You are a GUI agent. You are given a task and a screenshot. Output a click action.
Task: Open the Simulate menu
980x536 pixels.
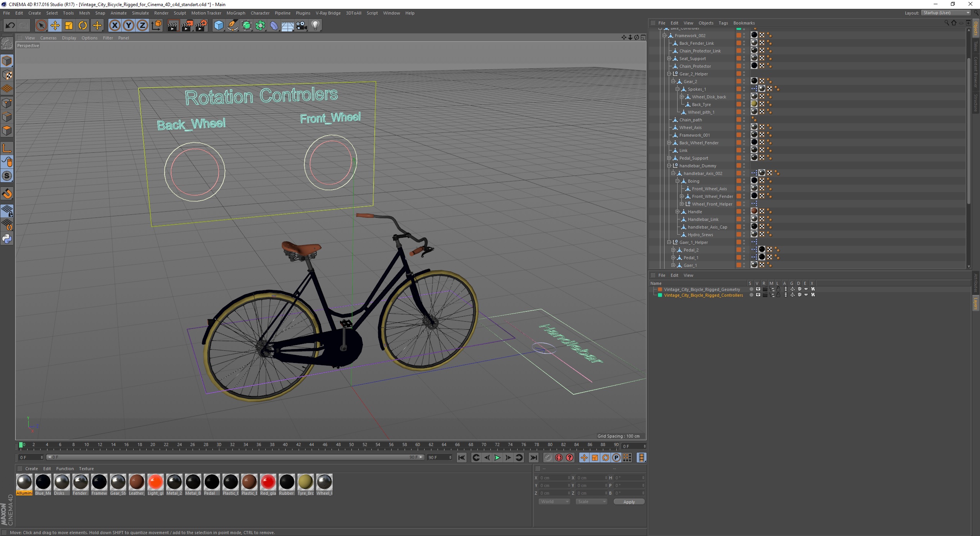tap(140, 13)
